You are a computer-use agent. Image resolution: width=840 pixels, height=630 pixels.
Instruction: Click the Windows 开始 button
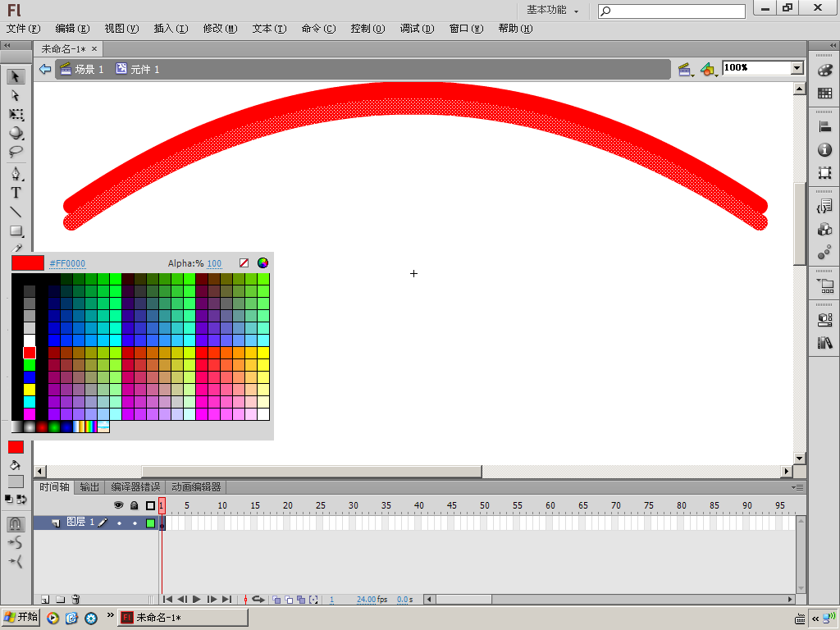click(21, 617)
